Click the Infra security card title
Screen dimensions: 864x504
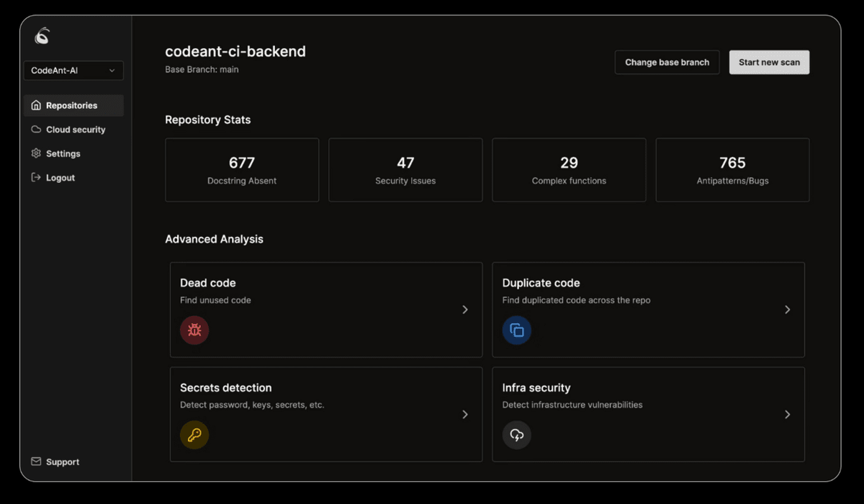(536, 387)
